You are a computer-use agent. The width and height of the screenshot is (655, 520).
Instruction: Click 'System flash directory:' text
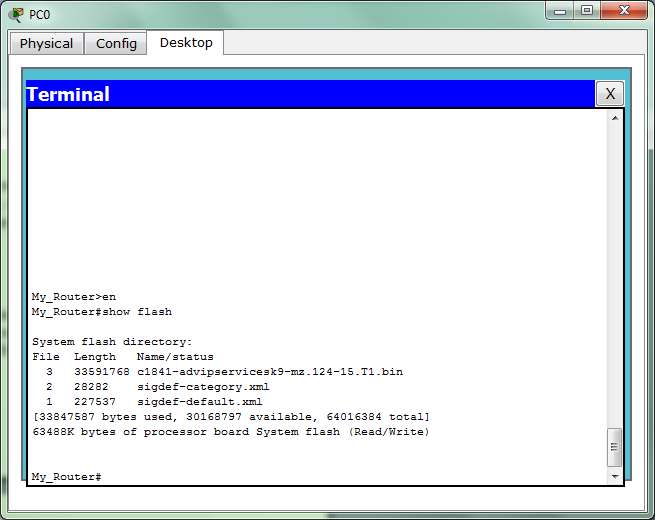112,342
